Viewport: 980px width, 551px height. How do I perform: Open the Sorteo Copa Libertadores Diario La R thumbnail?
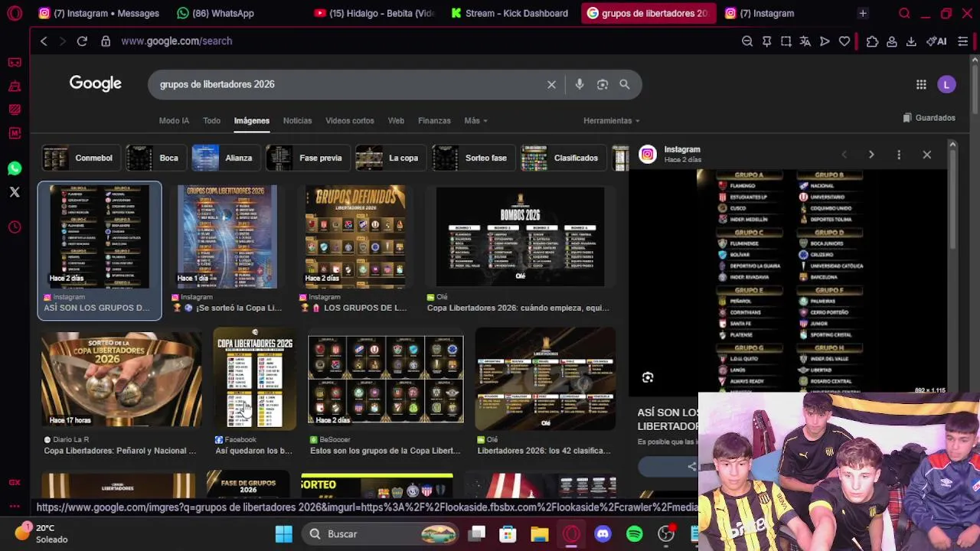click(122, 380)
